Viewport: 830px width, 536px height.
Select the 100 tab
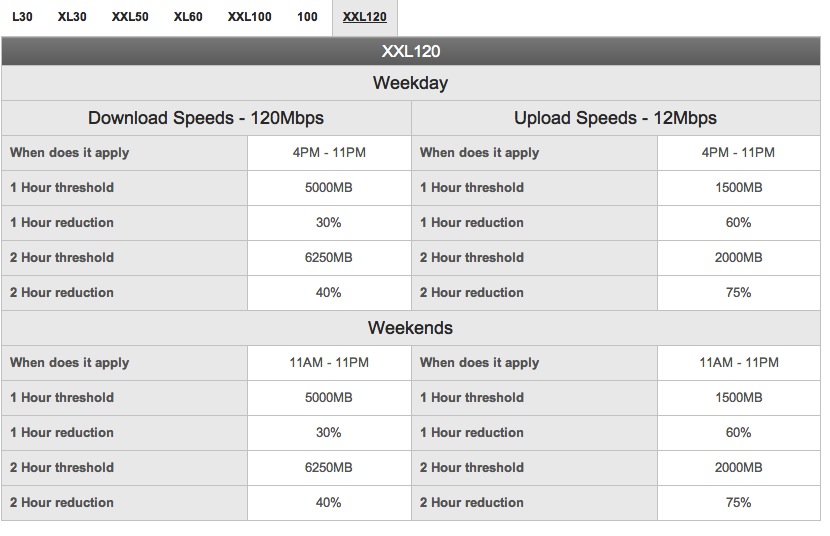[x=307, y=17]
